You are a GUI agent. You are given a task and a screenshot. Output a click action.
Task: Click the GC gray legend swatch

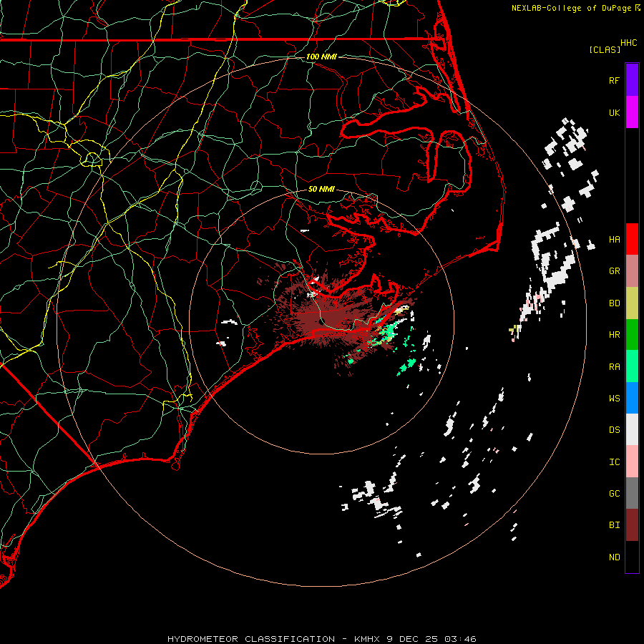coord(632,493)
